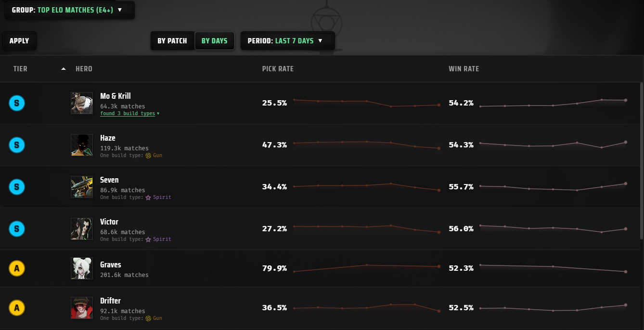Click the S tier badge for Mo & Krill

tap(17, 103)
